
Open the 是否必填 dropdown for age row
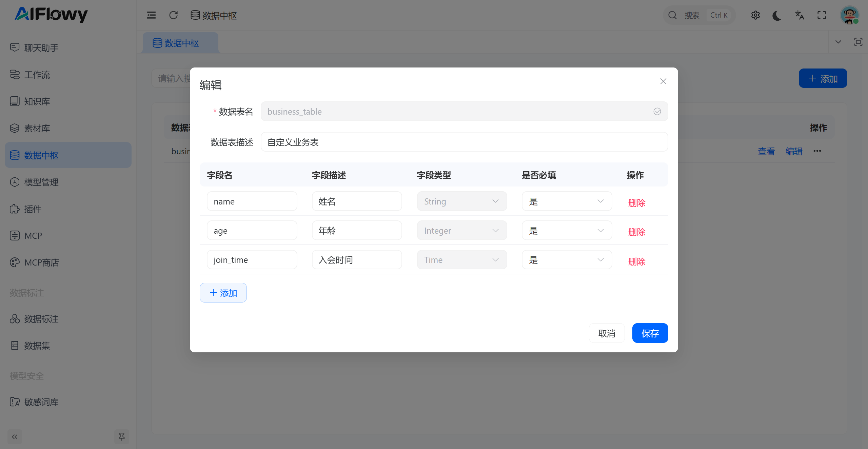click(x=567, y=231)
